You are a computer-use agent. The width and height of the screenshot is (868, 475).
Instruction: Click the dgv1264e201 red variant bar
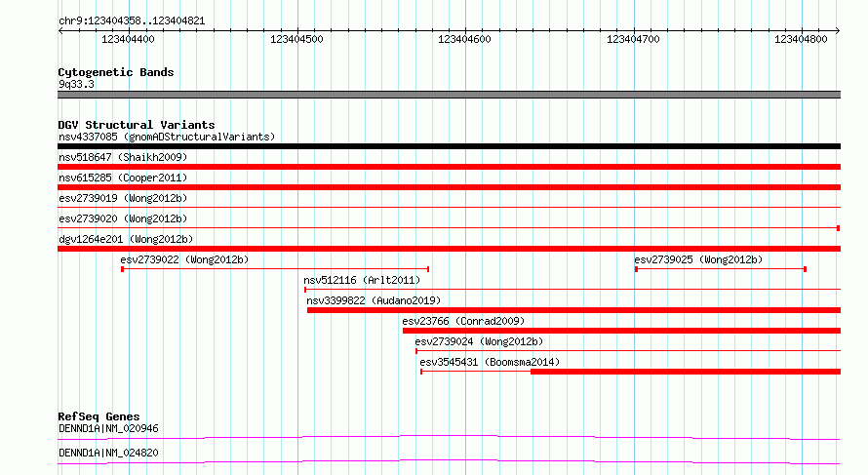(449, 249)
